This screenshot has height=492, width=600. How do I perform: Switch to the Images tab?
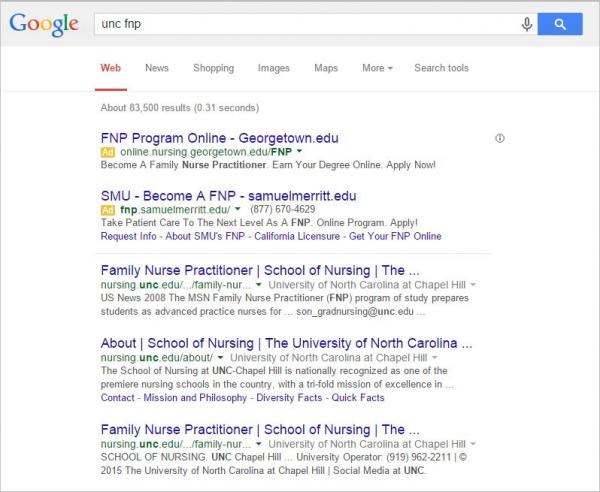pos(273,68)
